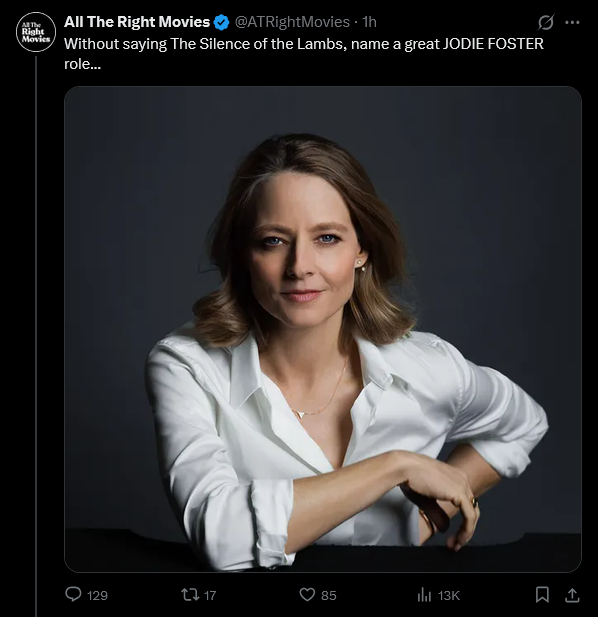Click the 129 replies count
The image size is (598, 617).
97,595
